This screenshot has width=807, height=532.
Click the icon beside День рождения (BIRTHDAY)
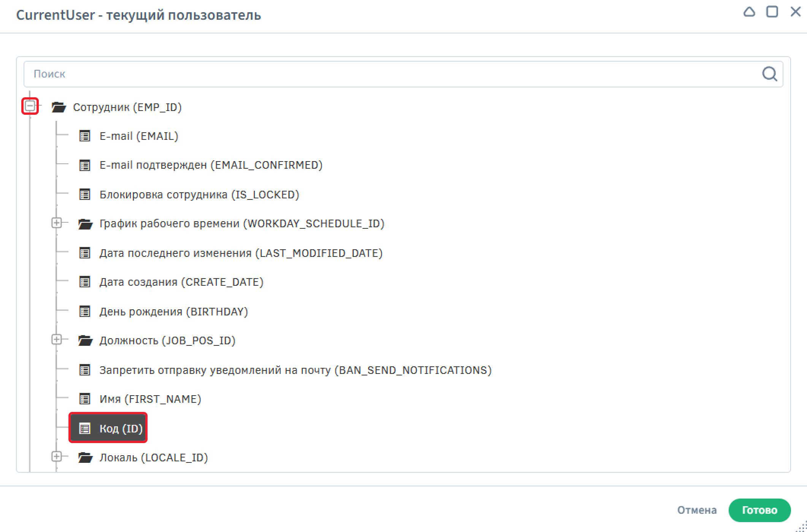pos(84,312)
